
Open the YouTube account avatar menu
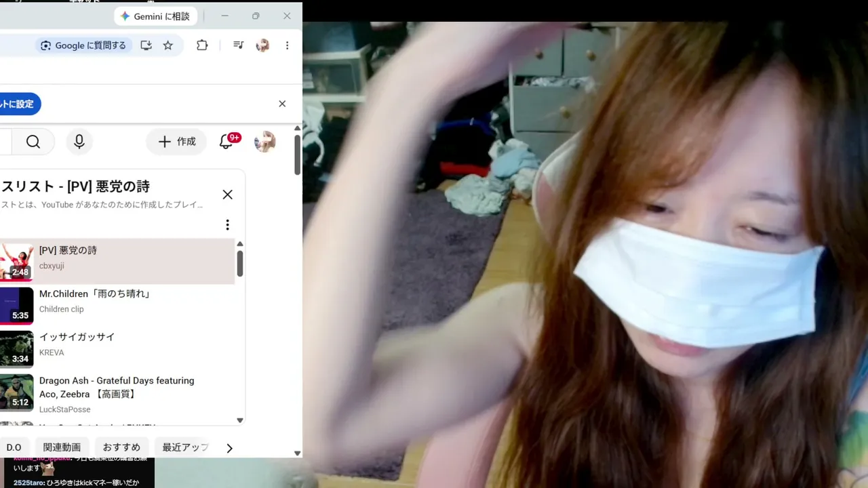pyautogui.click(x=265, y=142)
